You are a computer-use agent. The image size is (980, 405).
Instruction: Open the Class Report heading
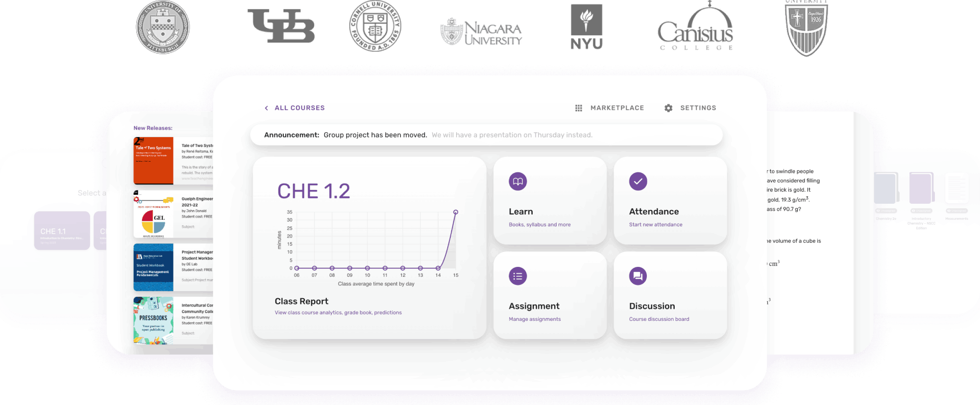click(x=301, y=302)
